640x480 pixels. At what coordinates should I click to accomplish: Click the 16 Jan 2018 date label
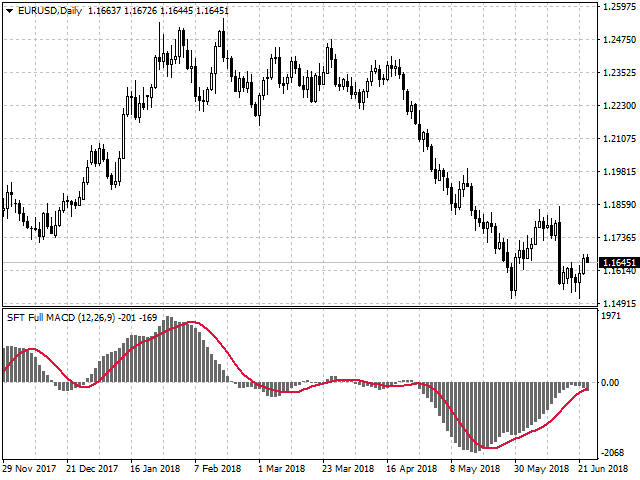click(155, 469)
